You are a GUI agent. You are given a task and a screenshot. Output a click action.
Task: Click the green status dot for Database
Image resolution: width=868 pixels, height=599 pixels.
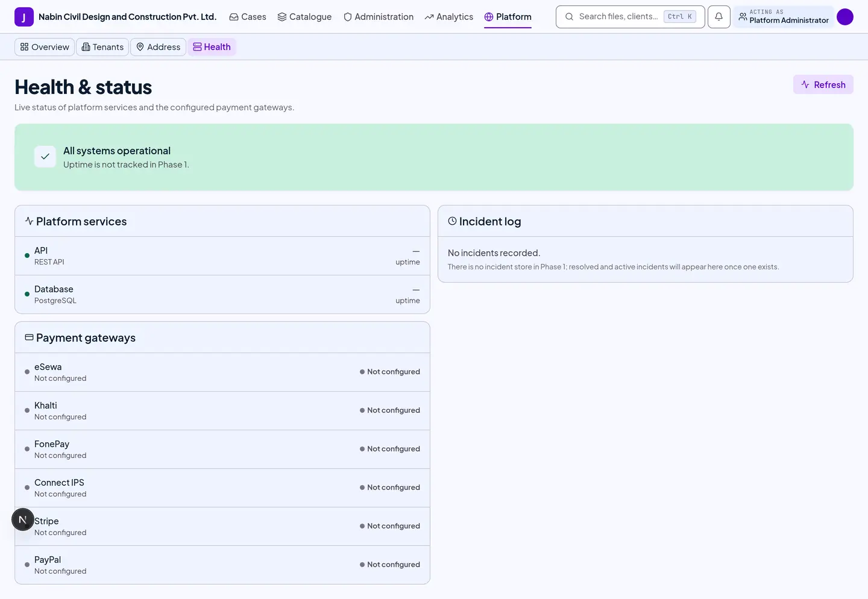coord(27,294)
